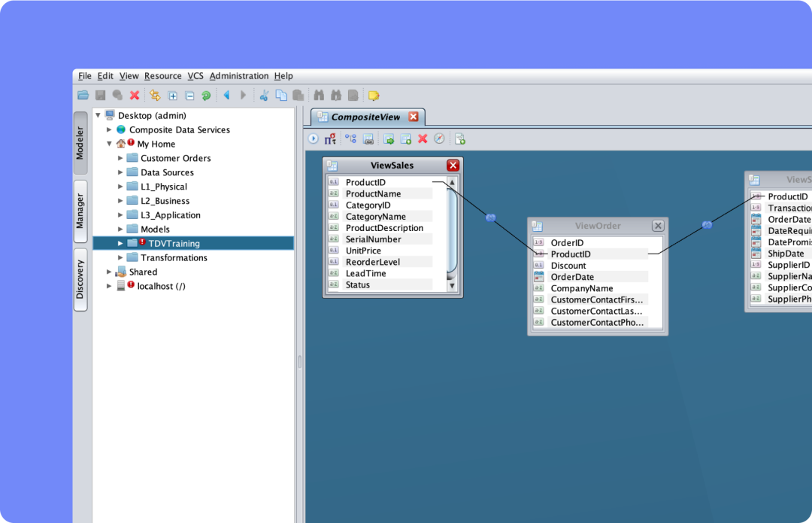
Task: Click the red X delete icon in the main toolbar
Action: [x=135, y=96]
